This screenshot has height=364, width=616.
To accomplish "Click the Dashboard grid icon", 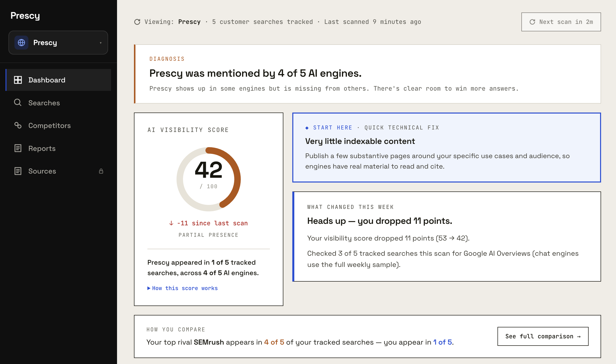I will [x=18, y=80].
